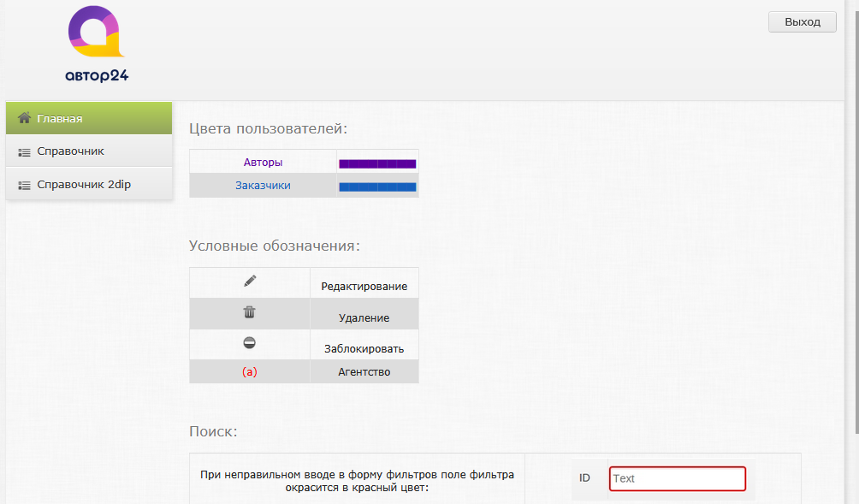
Task: Click the home icon beside Главная
Action: click(24, 118)
